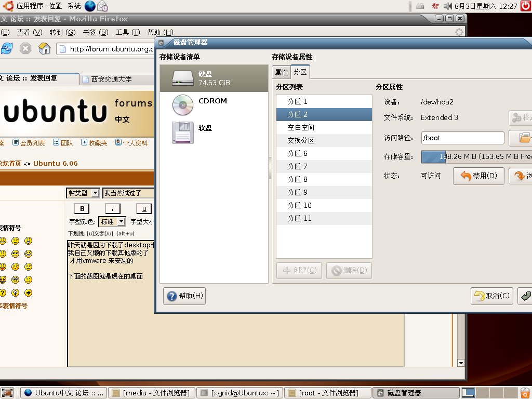
Task: Select 分区 10 in partition list
Action: [324, 205]
